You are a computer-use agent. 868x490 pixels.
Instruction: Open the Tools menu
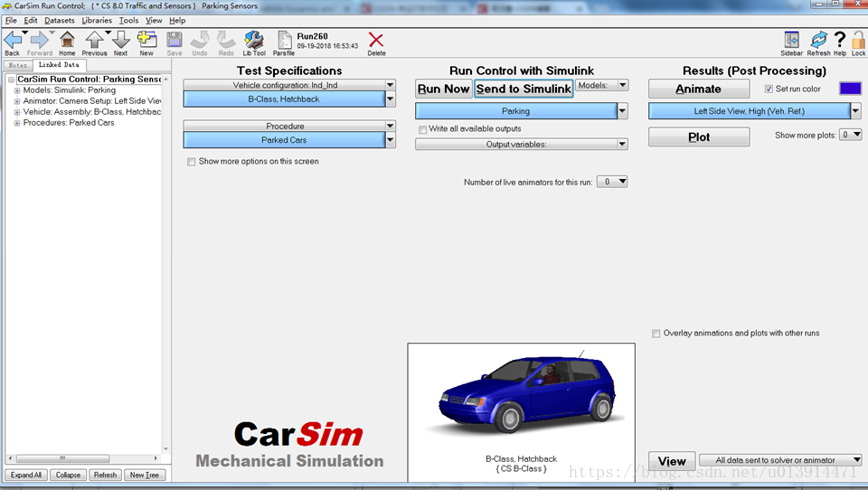point(128,21)
